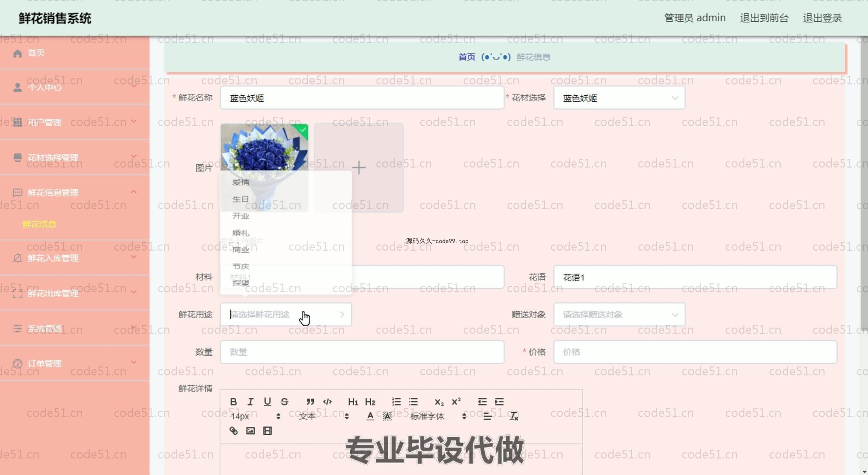
Task: Open text background color picker
Action: (387, 416)
